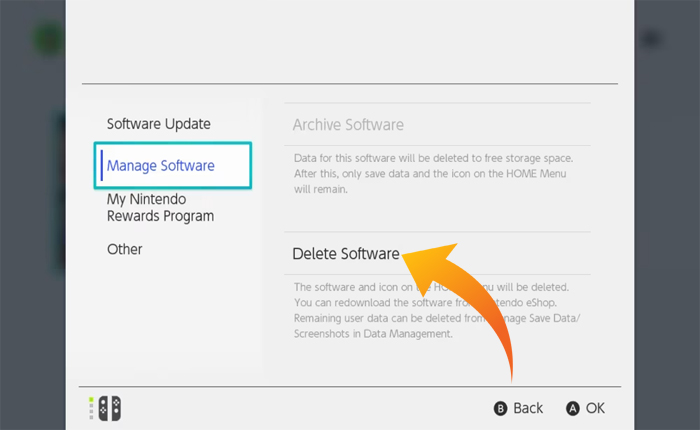Go to the Other menu item
This screenshot has height=430, width=700.
click(x=125, y=249)
